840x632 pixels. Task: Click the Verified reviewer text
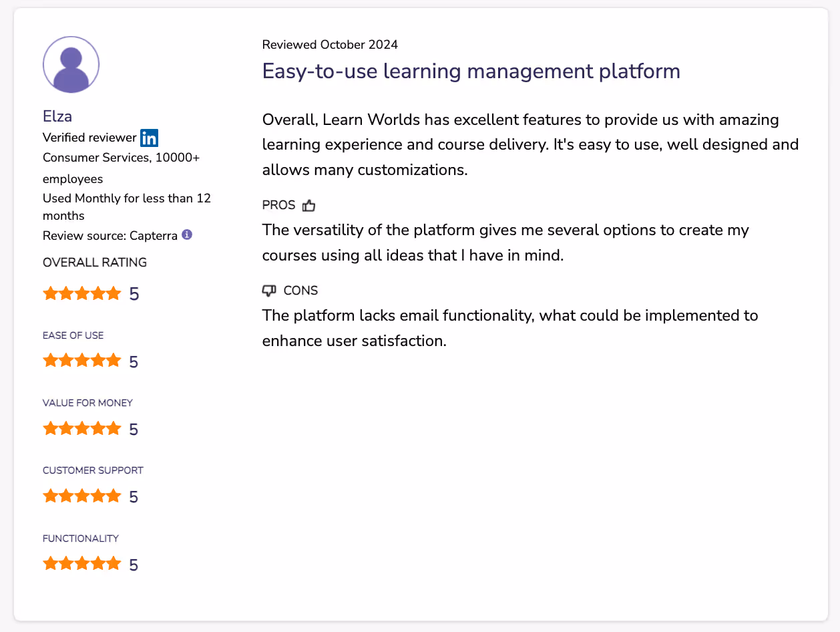click(89, 138)
